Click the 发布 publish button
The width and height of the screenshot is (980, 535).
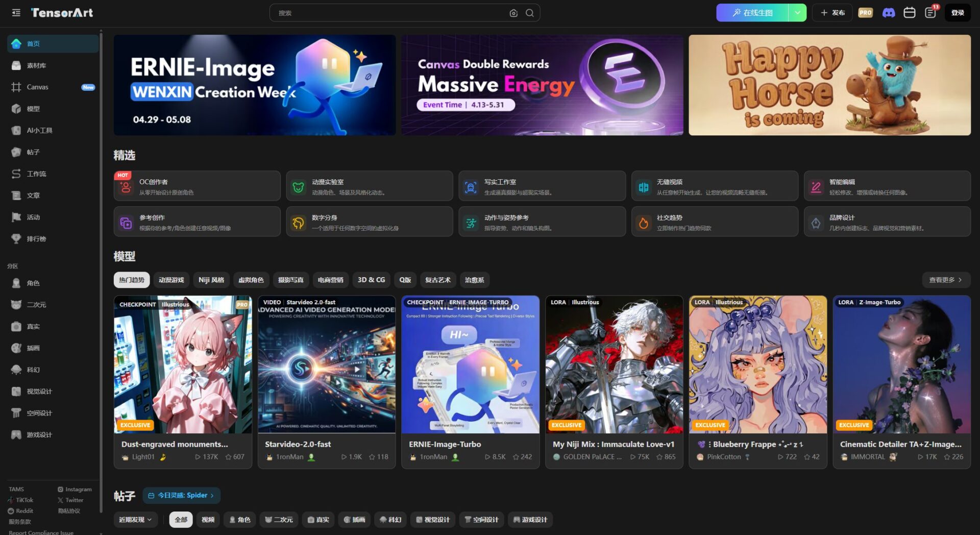pos(833,13)
